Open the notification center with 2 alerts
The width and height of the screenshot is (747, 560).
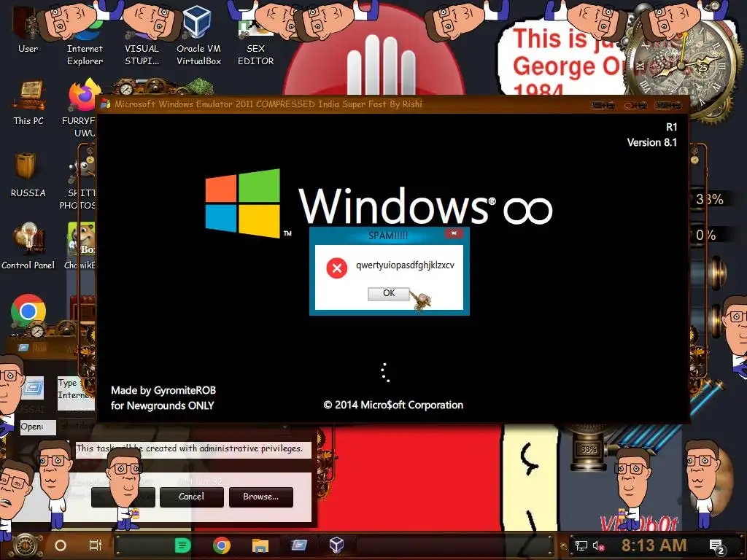click(x=717, y=547)
